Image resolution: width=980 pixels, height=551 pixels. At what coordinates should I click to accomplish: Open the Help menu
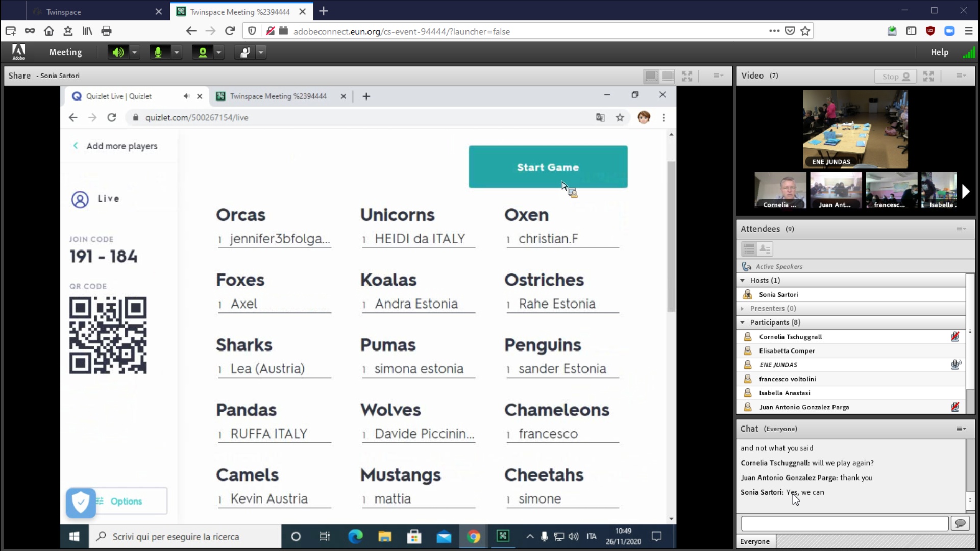click(x=939, y=52)
